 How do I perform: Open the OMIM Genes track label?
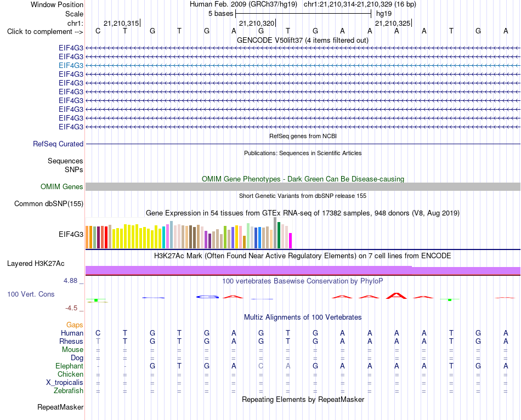[x=61, y=187]
